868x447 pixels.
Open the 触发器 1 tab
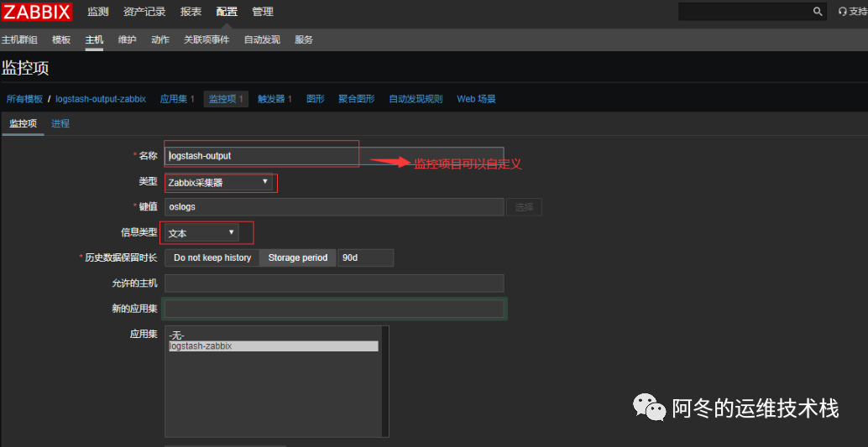click(x=275, y=99)
